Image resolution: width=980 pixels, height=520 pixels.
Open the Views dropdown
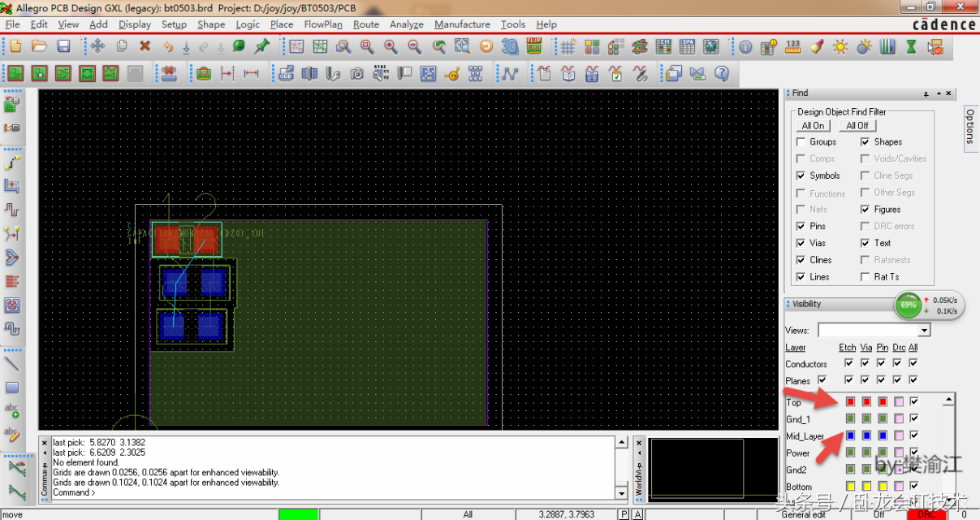(924, 331)
